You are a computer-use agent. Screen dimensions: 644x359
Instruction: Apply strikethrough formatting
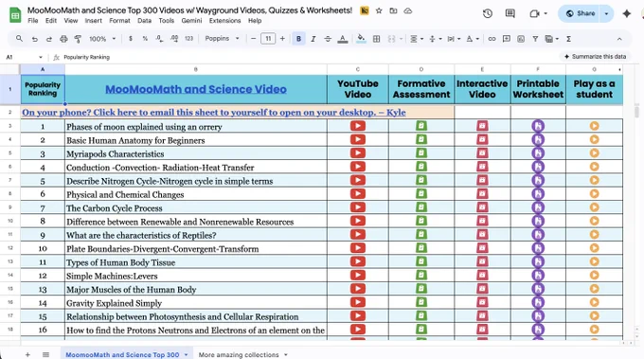tap(328, 39)
